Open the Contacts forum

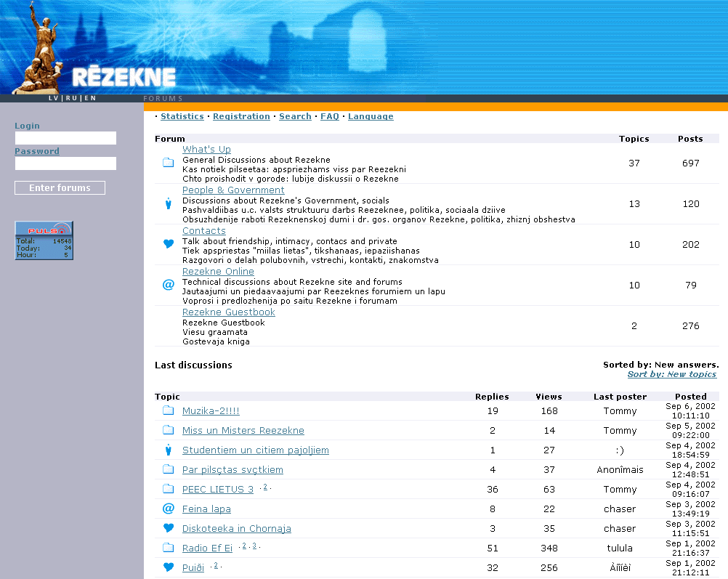[204, 231]
